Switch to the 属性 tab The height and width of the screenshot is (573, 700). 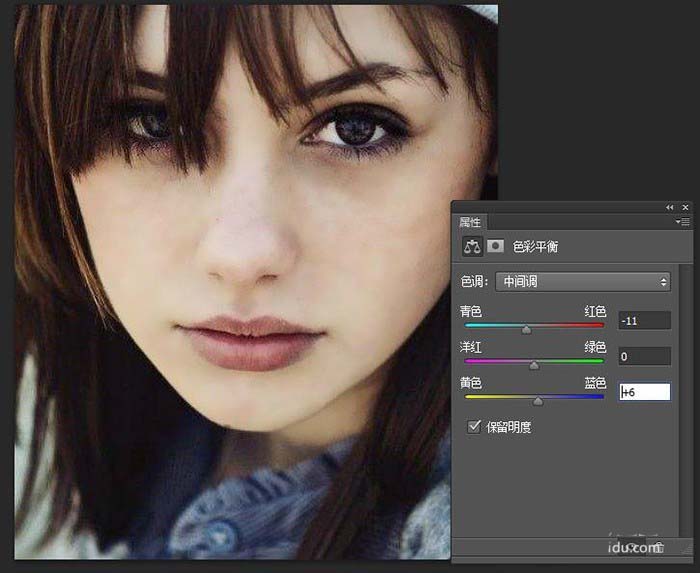point(470,222)
